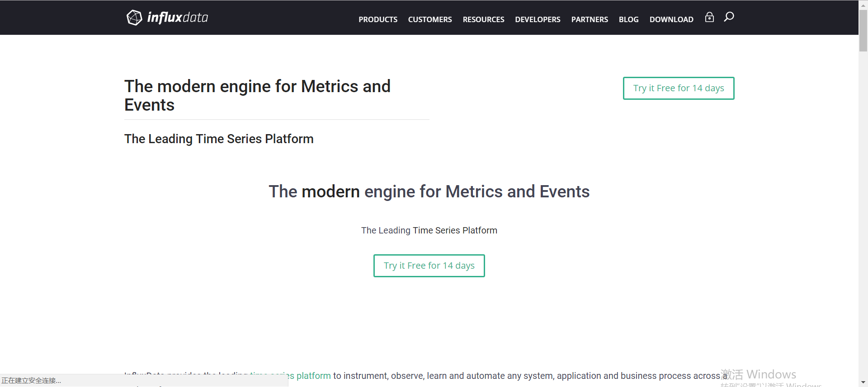Image resolution: width=868 pixels, height=387 pixels.
Task: Click the centered Try it Free for 14 days button
Action: [429, 266]
